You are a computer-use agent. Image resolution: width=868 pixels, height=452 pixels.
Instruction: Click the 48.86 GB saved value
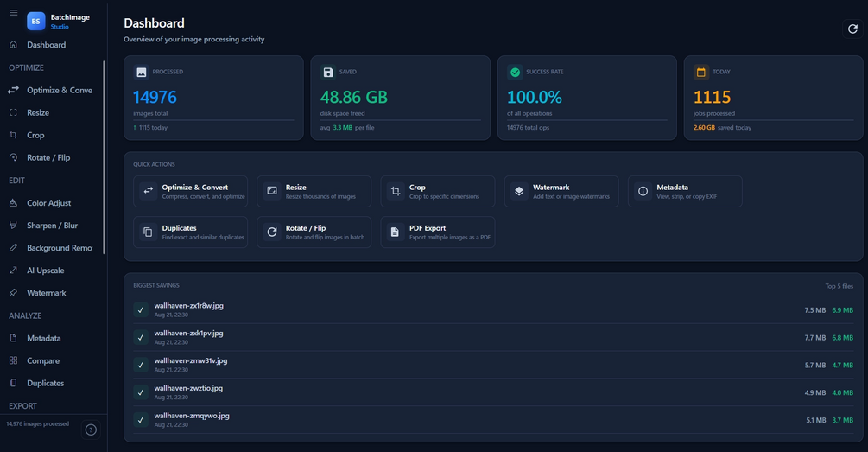pyautogui.click(x=354, y=98)
